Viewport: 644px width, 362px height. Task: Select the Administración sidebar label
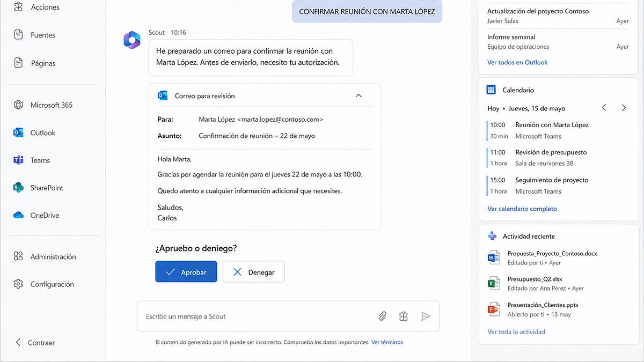coord(53,257)
